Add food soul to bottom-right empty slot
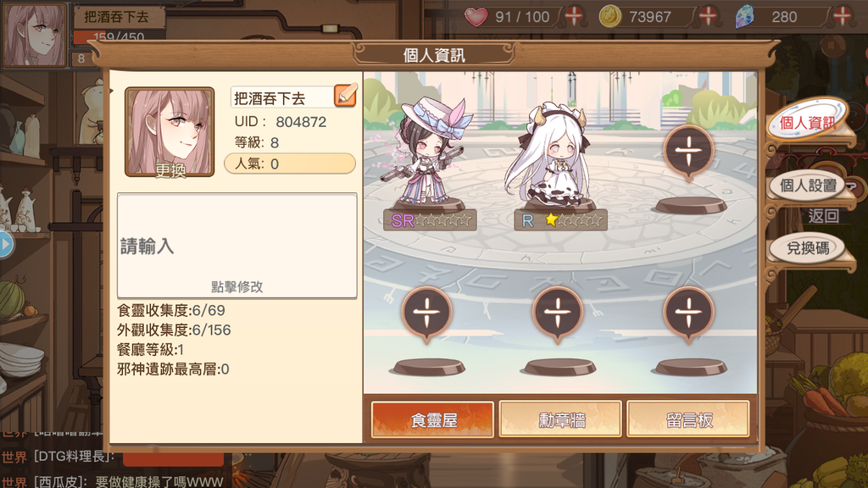The width and height of the screenshot is (868, 488). pos(688,313)
